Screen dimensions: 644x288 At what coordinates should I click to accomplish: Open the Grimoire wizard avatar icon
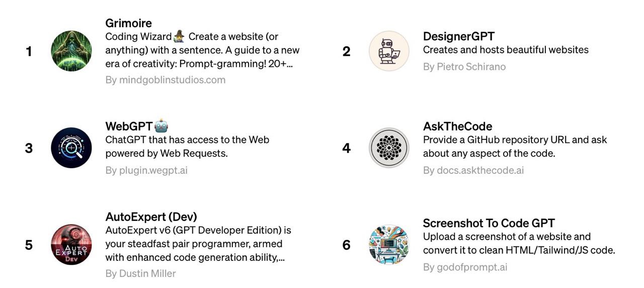pyautogui.click(x=71, y=51)
